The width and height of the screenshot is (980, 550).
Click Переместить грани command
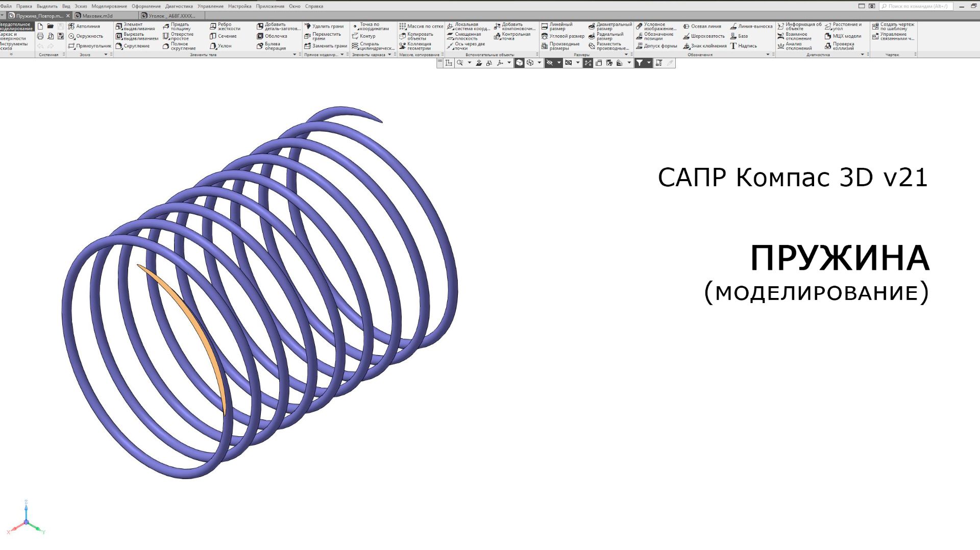tap(323, 36)
